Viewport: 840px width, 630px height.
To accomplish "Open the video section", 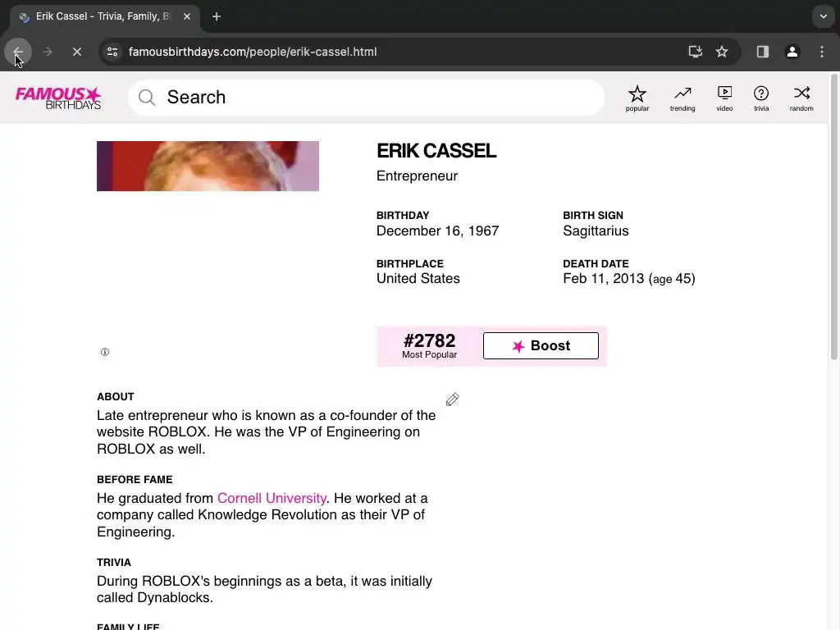I will pos(724,98).
